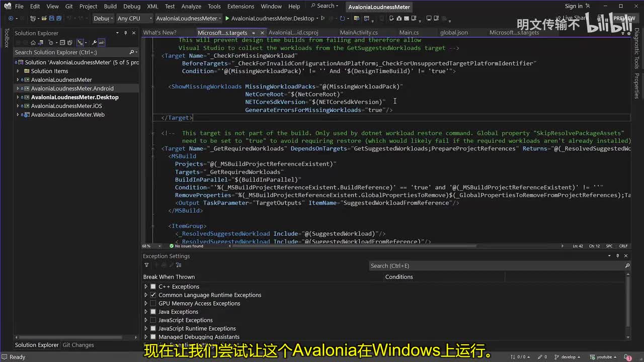Viewport: 644px width, 362px height.
Task: Click the notifications bell in status bar
Action: pos(628,357)
